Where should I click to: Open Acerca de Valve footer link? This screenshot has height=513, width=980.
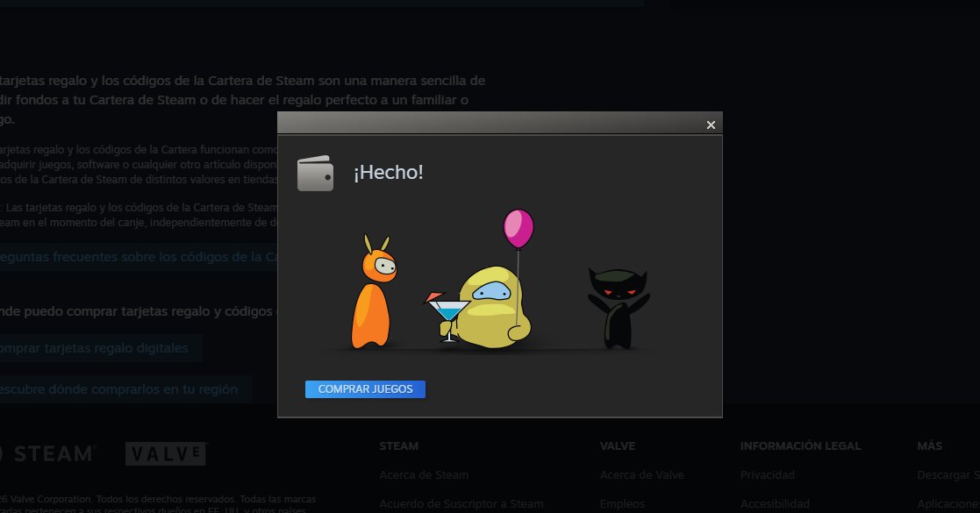642,475
